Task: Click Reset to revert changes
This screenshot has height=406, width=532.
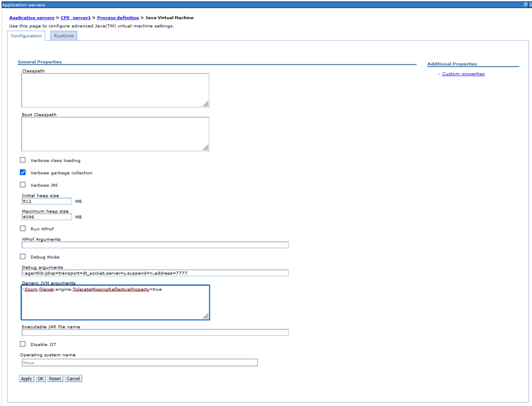Action: [55, 378]
